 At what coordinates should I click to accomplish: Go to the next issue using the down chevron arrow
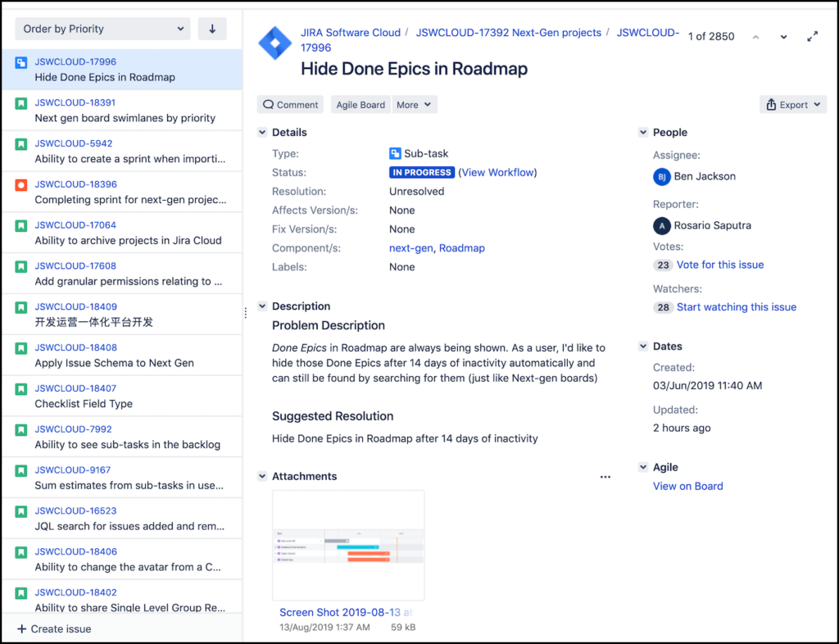click(x=782, y=36)
